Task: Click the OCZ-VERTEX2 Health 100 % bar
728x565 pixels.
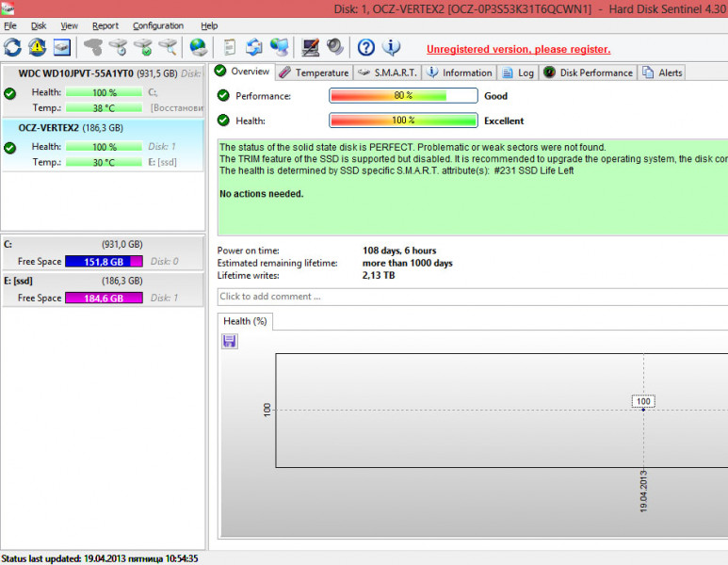Action: point(104,147)
